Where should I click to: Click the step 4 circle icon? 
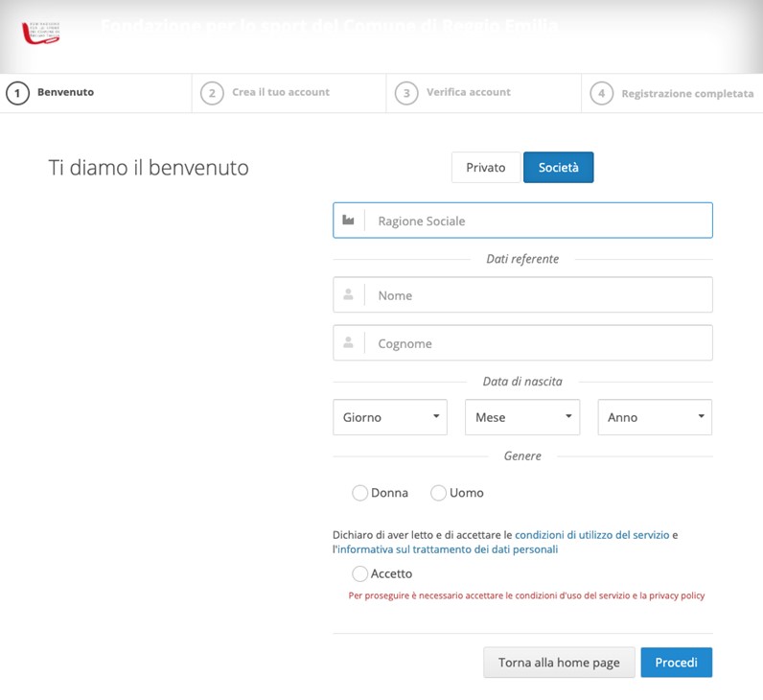(x=601, y=94)
